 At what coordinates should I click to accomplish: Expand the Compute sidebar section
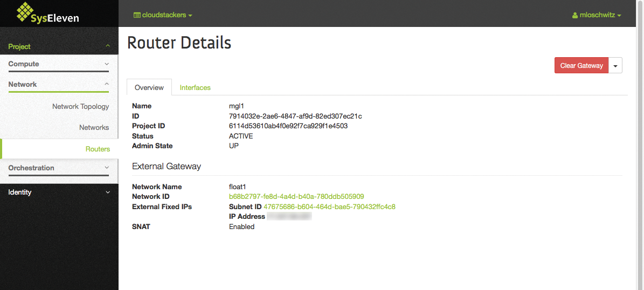(59, 64)
